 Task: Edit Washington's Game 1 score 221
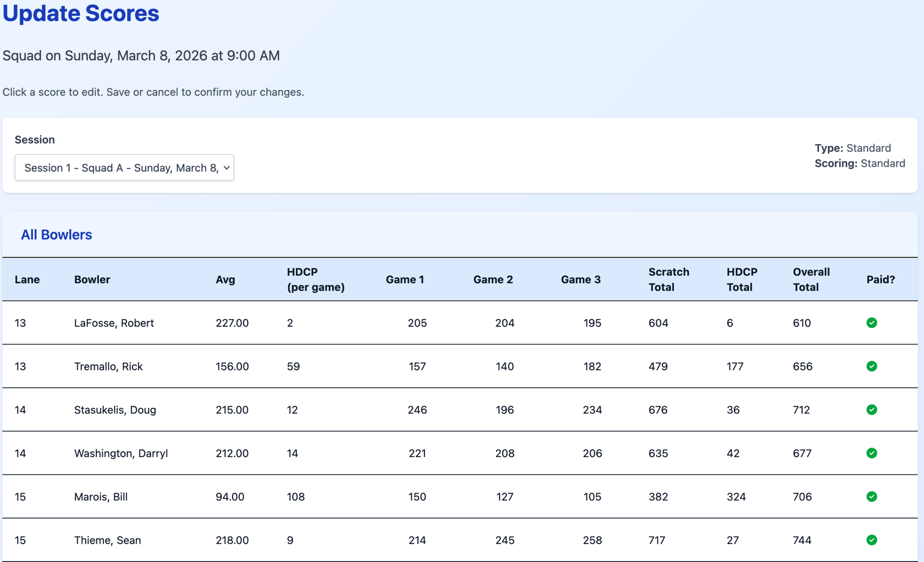[x=417, y=454]
